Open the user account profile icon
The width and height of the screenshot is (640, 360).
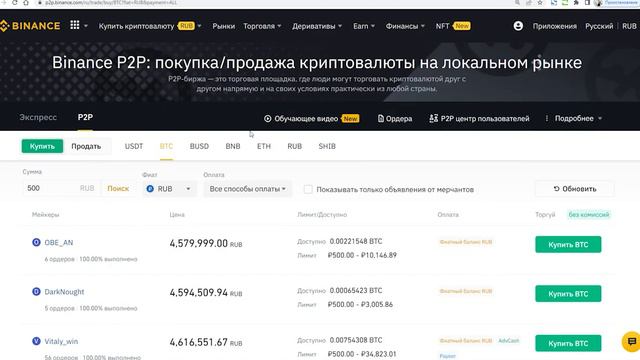[x=518, y=26]
